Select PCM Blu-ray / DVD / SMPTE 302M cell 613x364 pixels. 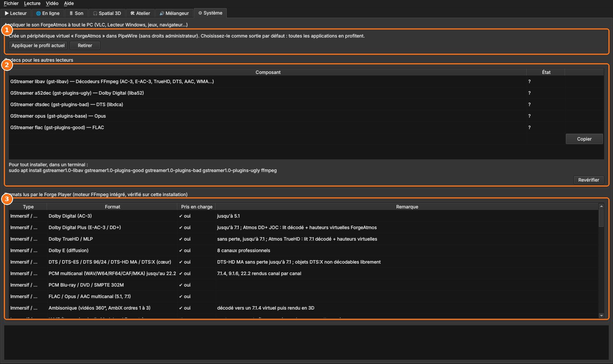point(112,285)
